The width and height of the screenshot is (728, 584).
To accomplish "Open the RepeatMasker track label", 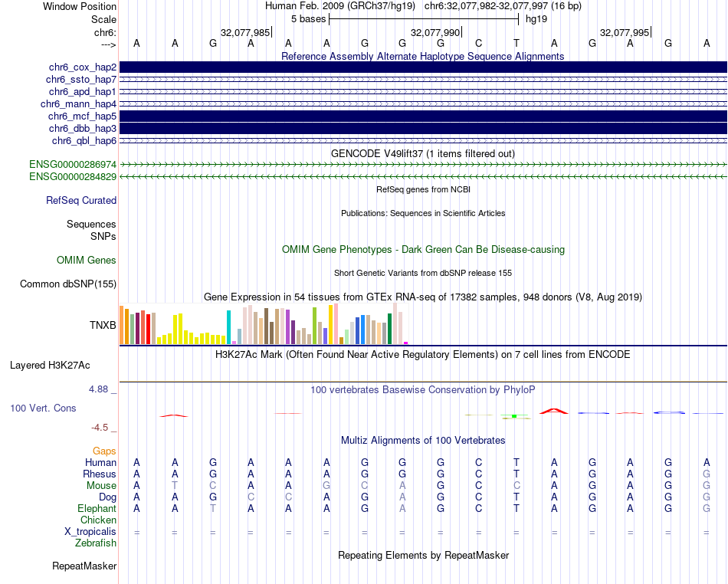I will tap(84, 566).
